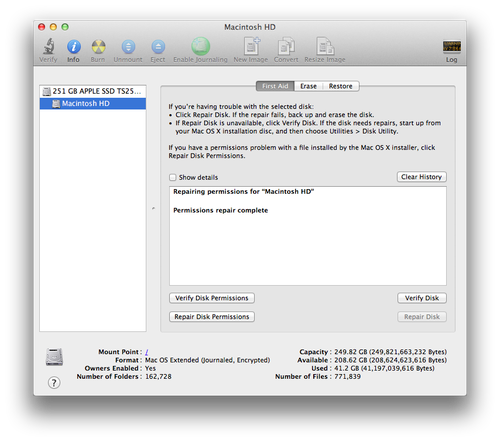Image resolution: width=500 pixels, height=442 pixels.
Task: Click the sidebar split divider handle
Action: pos(153,208)
